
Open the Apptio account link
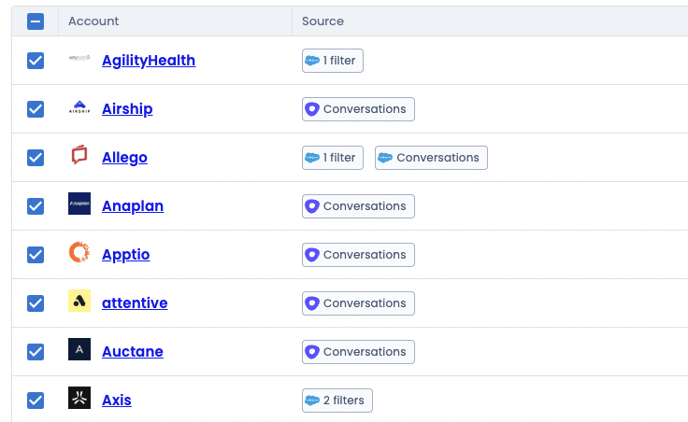pos(126,255)
